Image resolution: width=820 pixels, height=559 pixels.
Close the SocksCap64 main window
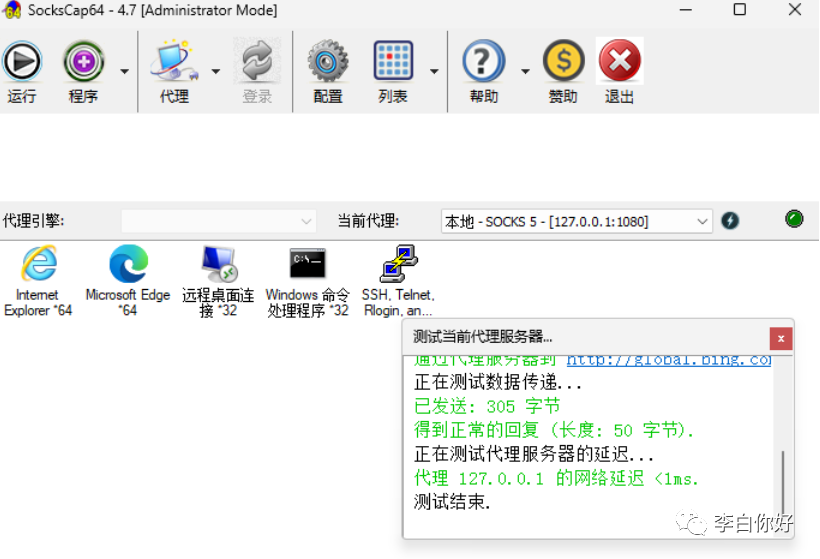coord(795,10)
